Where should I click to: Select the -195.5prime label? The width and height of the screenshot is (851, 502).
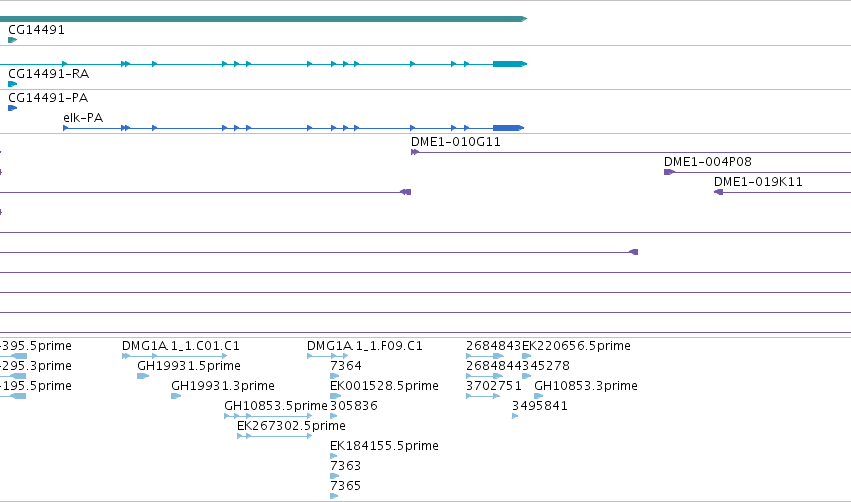tap(36, 386)
